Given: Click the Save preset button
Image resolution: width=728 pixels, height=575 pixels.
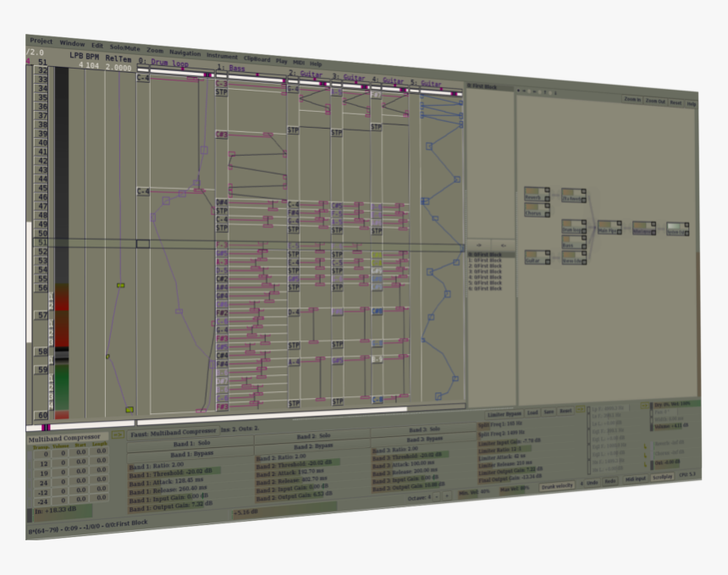Looking at the screenshot, I should click(549, 412).
